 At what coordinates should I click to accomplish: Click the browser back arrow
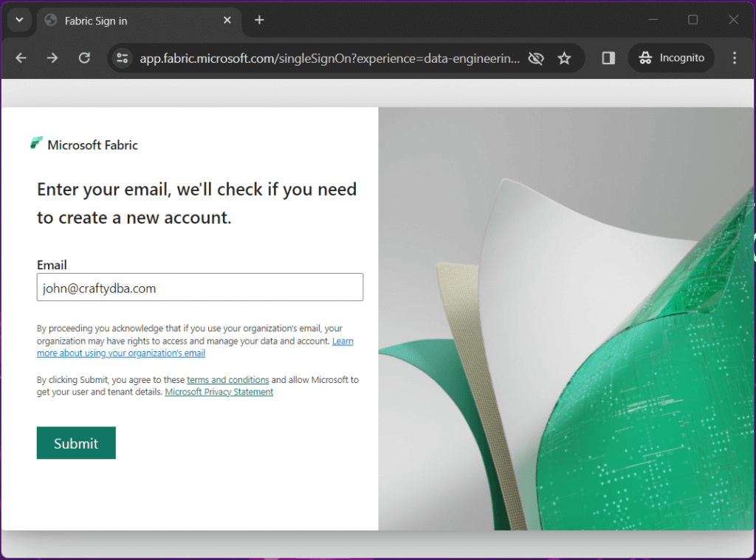[x=21, y=58]
